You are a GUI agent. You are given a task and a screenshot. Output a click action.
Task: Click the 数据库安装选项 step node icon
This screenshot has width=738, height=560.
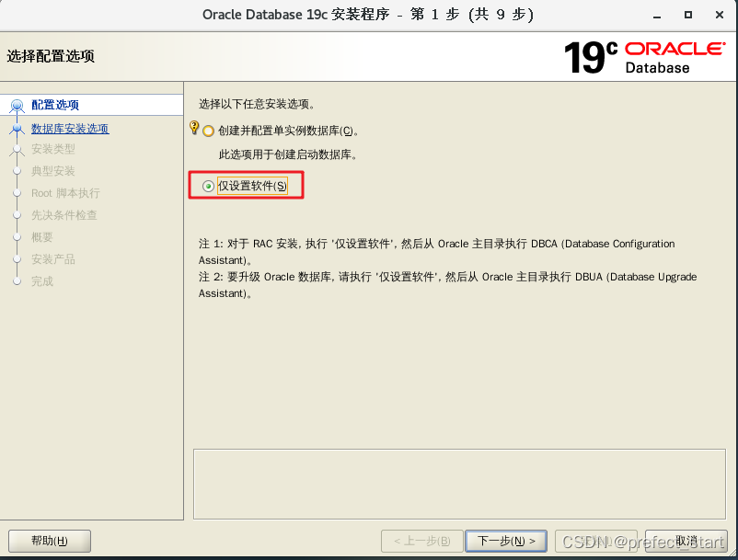click(17, 129)
